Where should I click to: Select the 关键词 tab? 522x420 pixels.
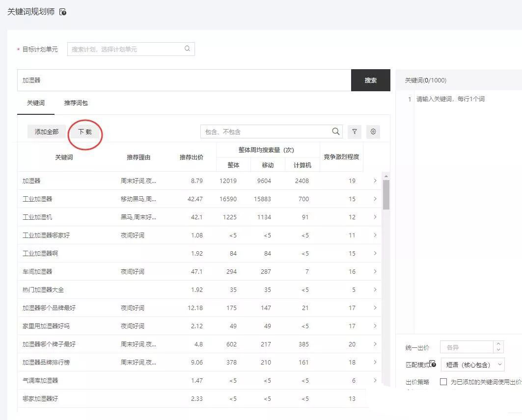point(36,103)
